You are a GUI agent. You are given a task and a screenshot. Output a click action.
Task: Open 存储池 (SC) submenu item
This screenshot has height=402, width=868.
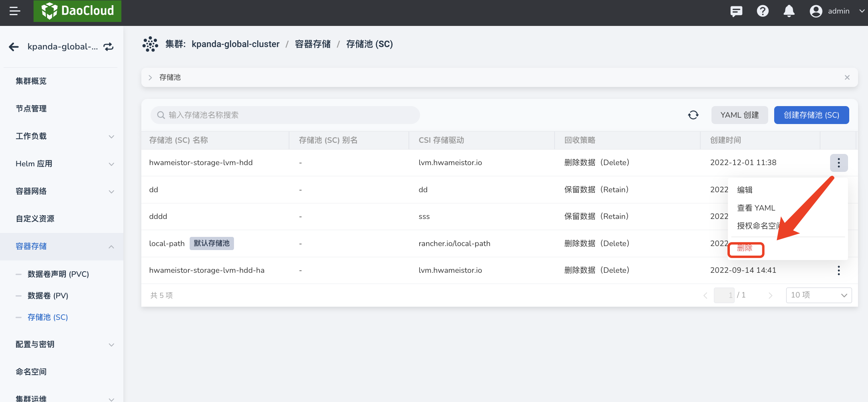tap(48, 317)
